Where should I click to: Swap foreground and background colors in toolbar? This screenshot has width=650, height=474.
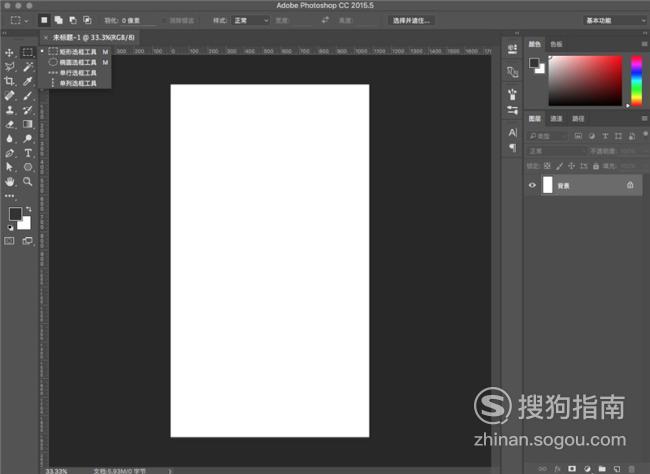29,209
